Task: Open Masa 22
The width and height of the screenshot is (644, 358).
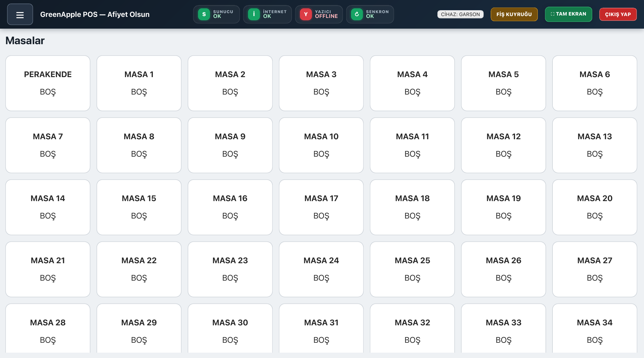Action: click(139, 269)
